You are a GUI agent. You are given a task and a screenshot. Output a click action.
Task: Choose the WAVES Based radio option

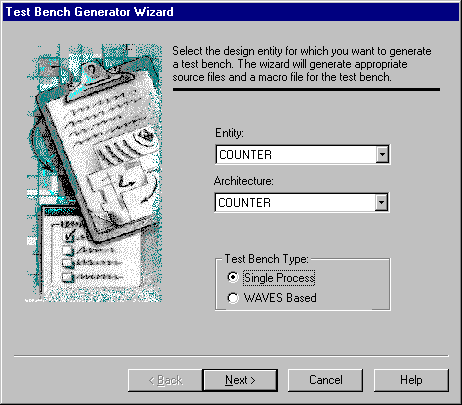point(233,298)
